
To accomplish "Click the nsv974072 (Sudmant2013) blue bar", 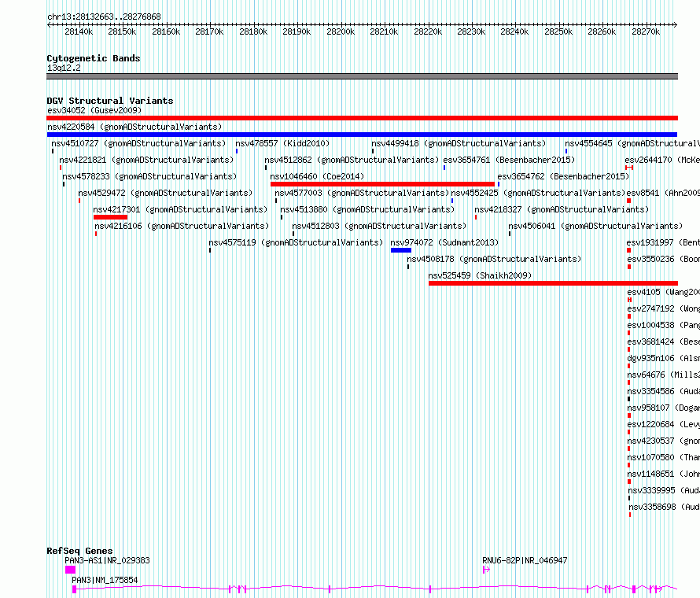I will click(401, 250).
